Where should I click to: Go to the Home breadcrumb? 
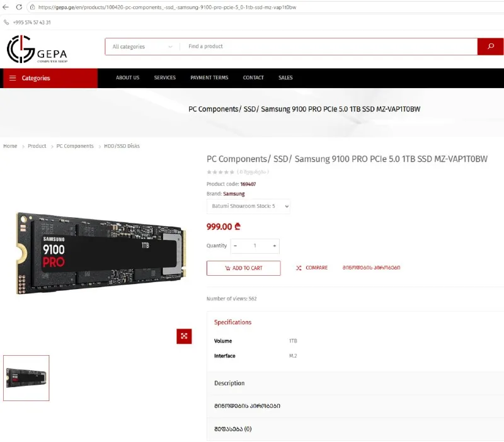(10, 146)
